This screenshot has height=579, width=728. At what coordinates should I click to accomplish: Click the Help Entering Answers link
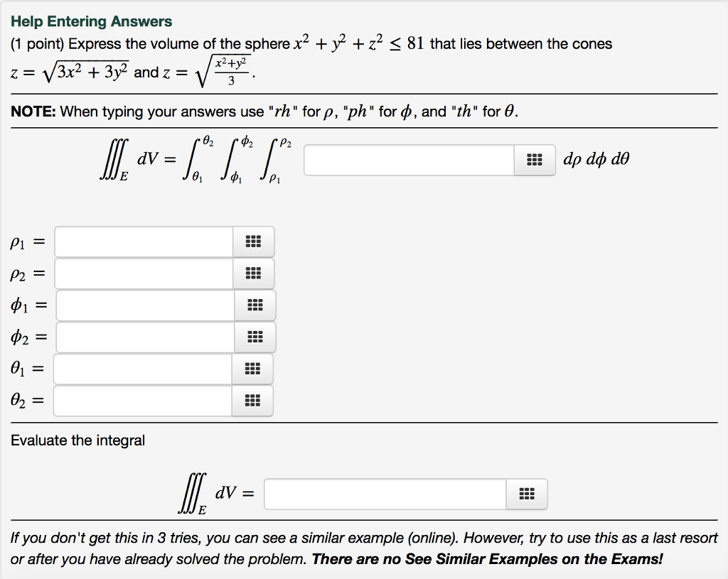[90, 21]
